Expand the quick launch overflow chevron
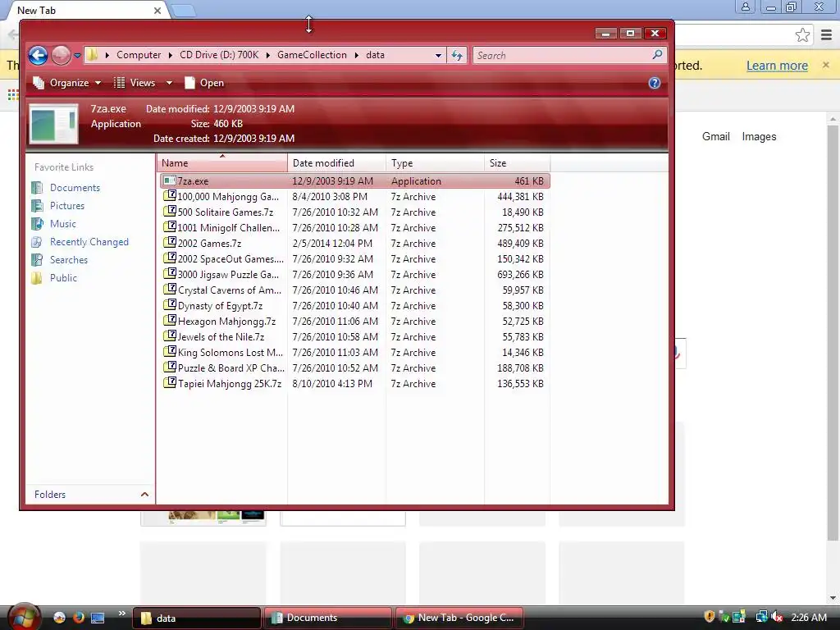840x630 pixels. click(x=122, y=614)
